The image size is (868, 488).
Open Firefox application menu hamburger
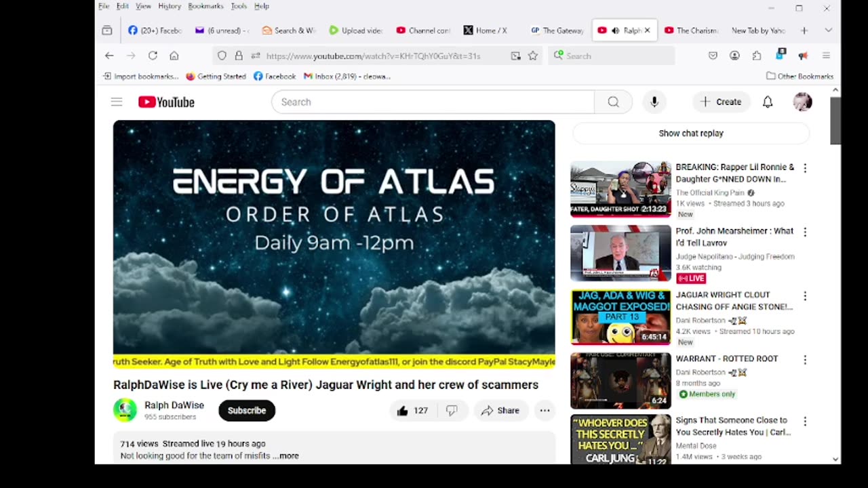(x=826, y=56)
